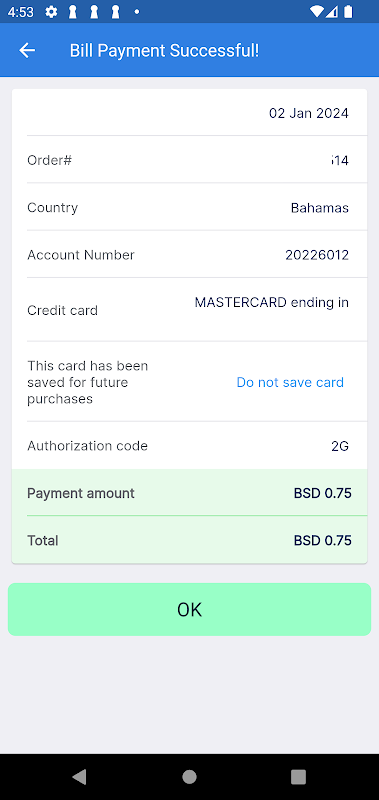Screen dimensions: 379x800
Task: Open recent apps via square icon
Action: (x=298, y=777)
